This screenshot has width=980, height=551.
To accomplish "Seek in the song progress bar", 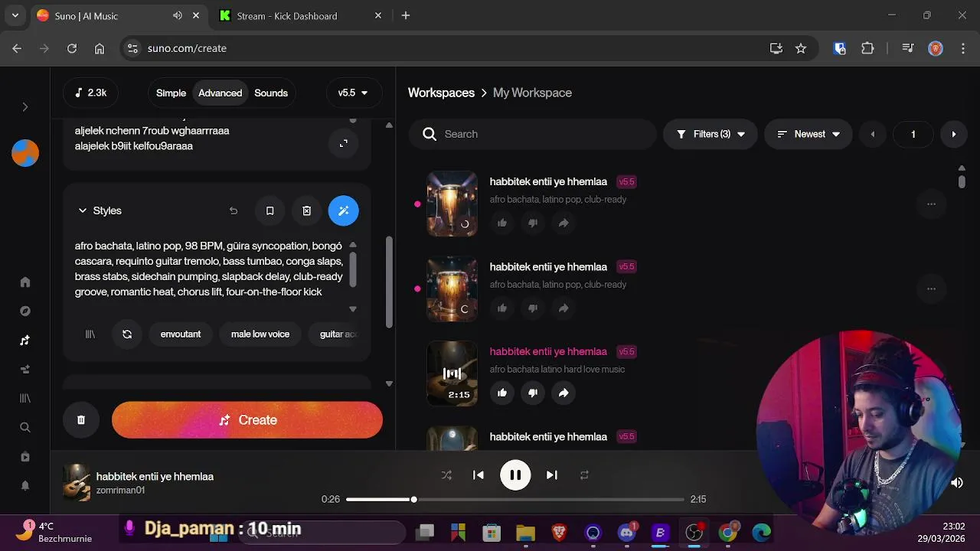I will click(x=514, y=500).
